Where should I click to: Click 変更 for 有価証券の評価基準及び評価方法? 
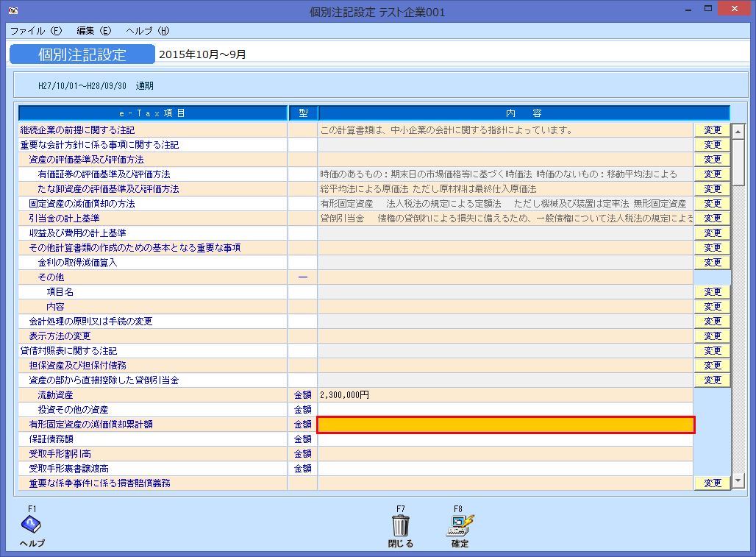711,174
